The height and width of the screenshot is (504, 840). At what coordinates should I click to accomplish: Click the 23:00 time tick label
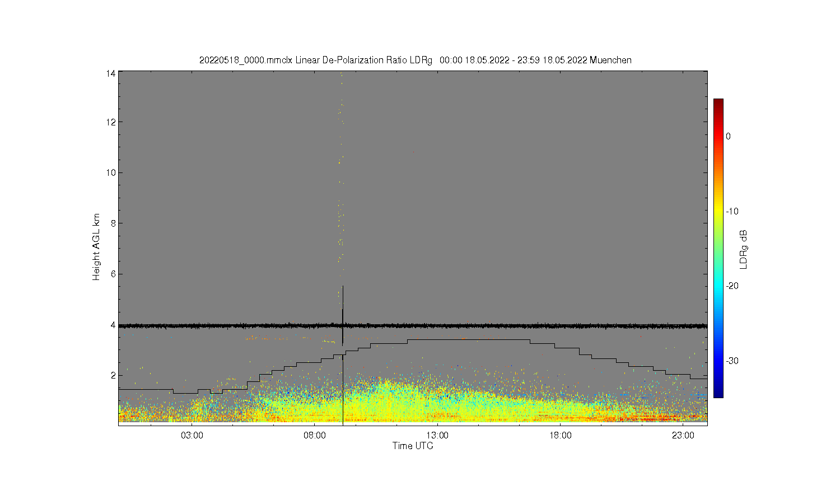[683, 436]
